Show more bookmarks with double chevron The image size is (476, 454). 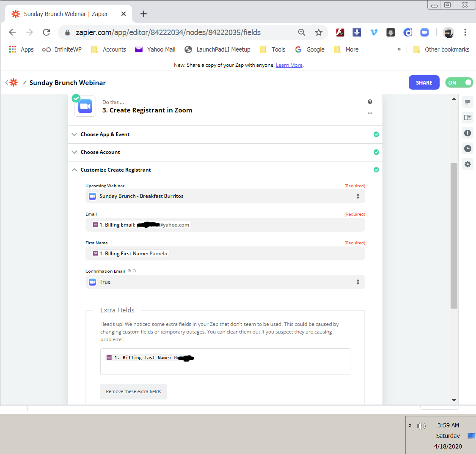399,49
